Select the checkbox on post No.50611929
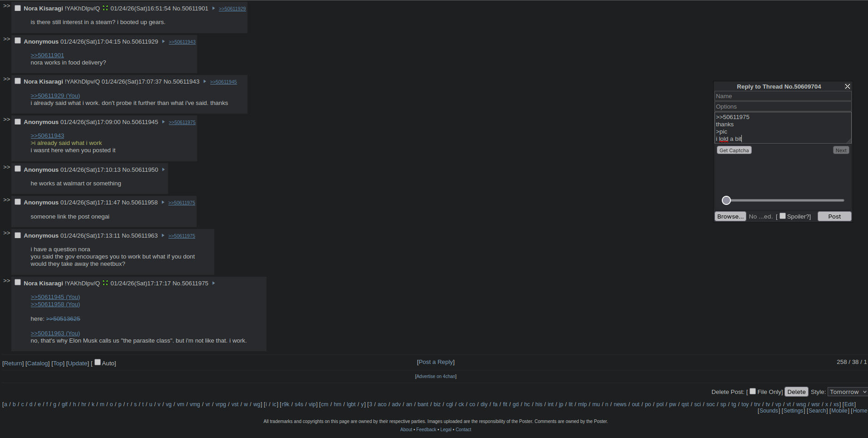Viewport: 868px width, 438px height. pyautogui.click(x=18, y=41)
